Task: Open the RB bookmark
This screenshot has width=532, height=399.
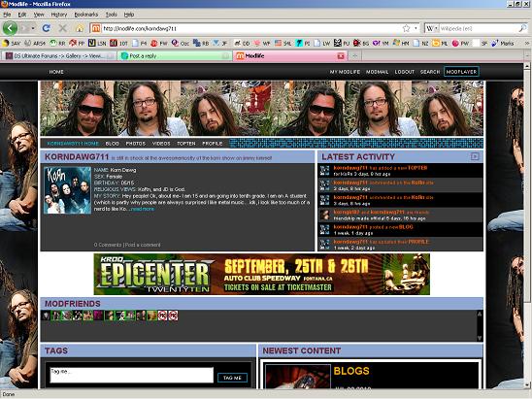Action: tap(201, 43)
